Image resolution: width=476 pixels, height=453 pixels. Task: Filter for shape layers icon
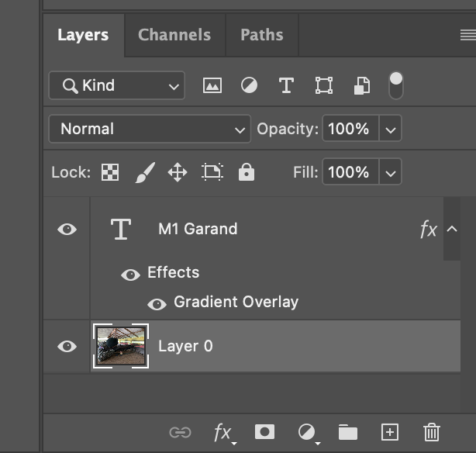coord(324,85)
